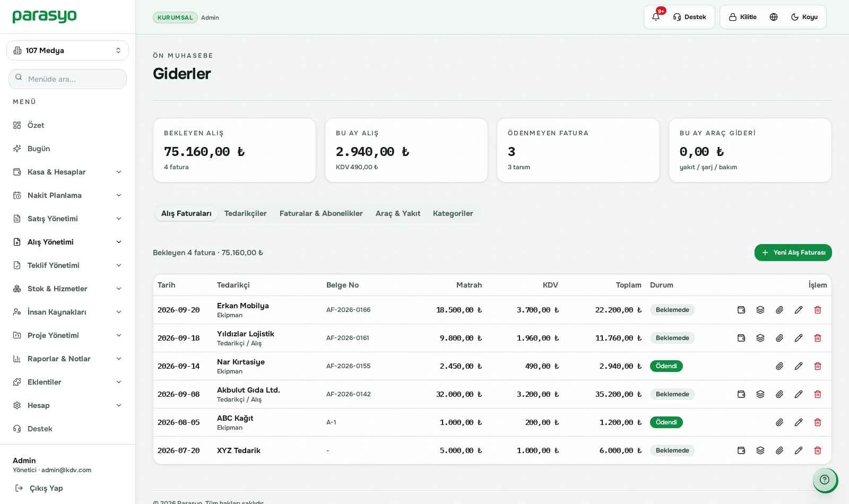849x504 pixels.
Task: Open attachment paperclip for Erkan Mobilya
Action: (779, 310)
